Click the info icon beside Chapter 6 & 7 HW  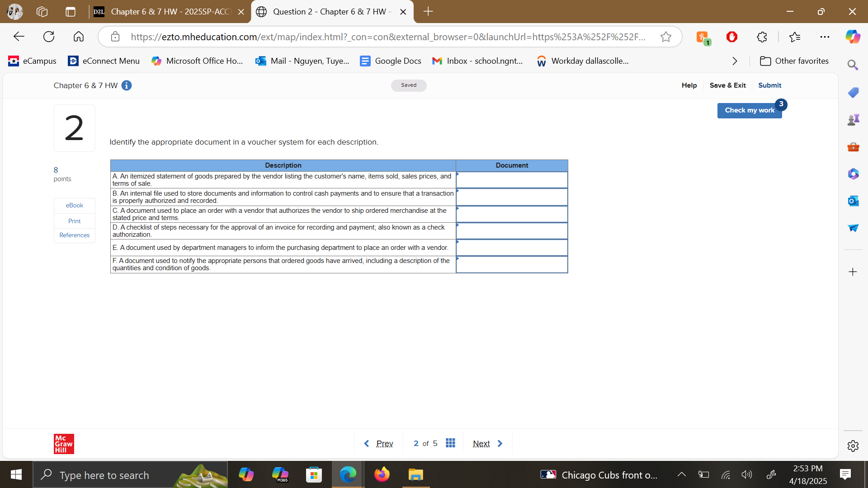(x=127, y=85)
